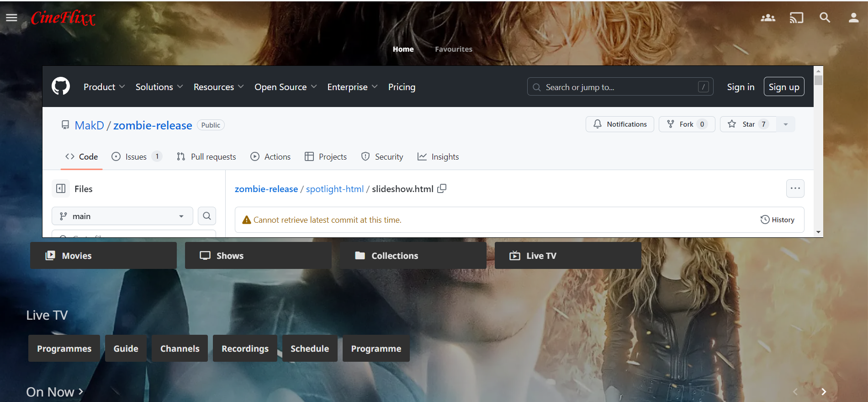The height and width of the screenshot is (402, 868).
Task: Open the Live TV library
Action: (568, 256)
